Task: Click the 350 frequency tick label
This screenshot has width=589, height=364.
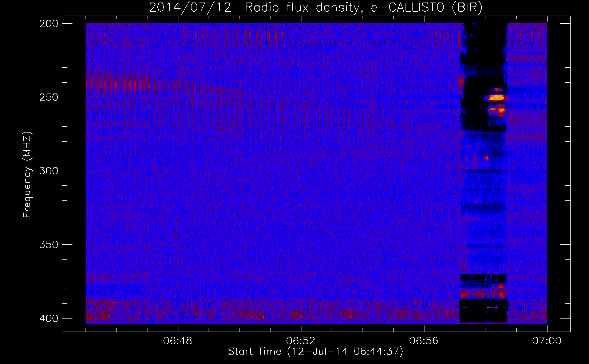Action: [48, 244]
